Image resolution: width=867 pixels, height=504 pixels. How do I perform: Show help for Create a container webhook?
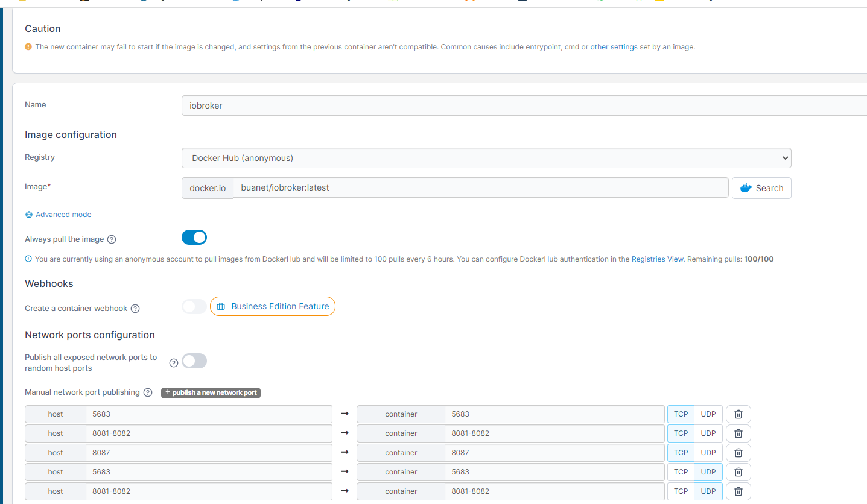(135, 309)
